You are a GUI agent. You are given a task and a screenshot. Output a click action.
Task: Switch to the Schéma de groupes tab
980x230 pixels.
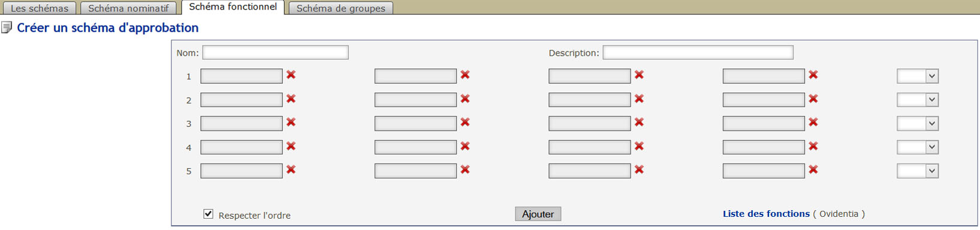pyautogui.click(x=341, y=8)
